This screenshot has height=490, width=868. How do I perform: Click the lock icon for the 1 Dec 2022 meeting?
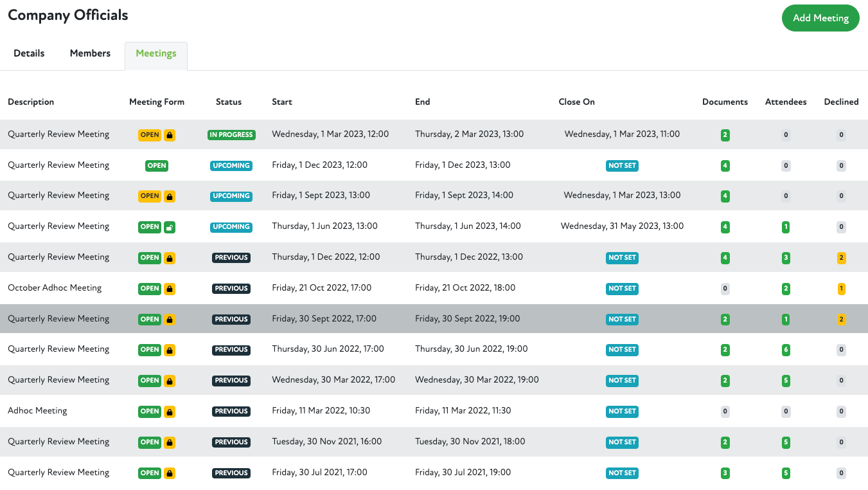click(x=170, y=258)
